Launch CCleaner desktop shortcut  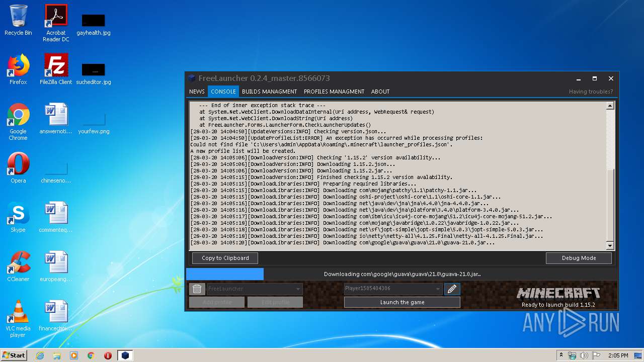[x=18, y=266]
